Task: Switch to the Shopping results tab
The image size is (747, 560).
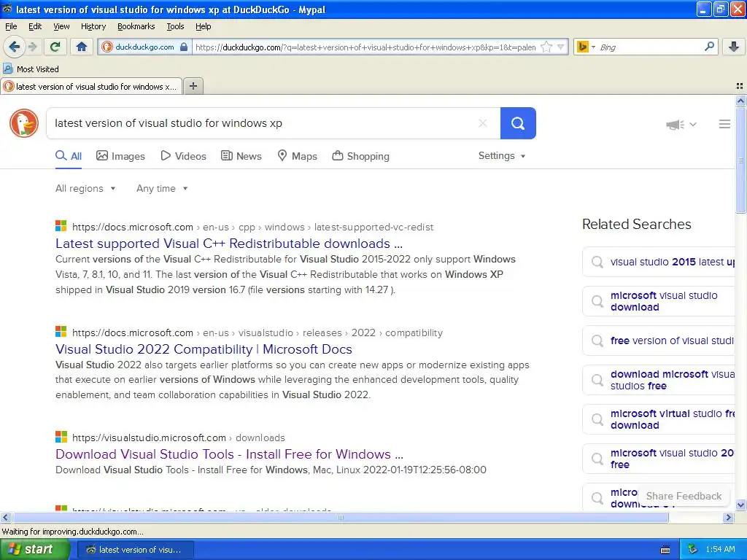Action: pos(360,156)
